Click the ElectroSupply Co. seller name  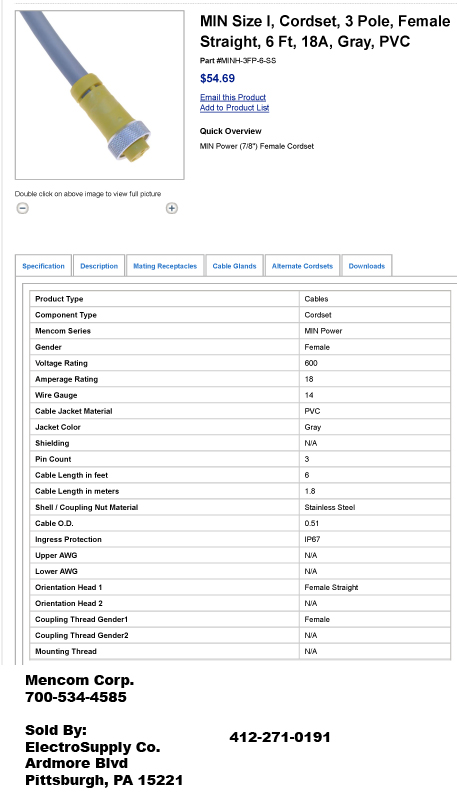[x=93, y=747]
